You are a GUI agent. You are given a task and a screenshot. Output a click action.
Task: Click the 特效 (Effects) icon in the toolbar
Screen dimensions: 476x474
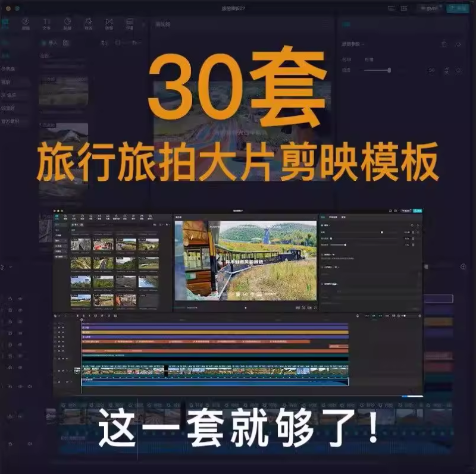click(x=88, y=24)
